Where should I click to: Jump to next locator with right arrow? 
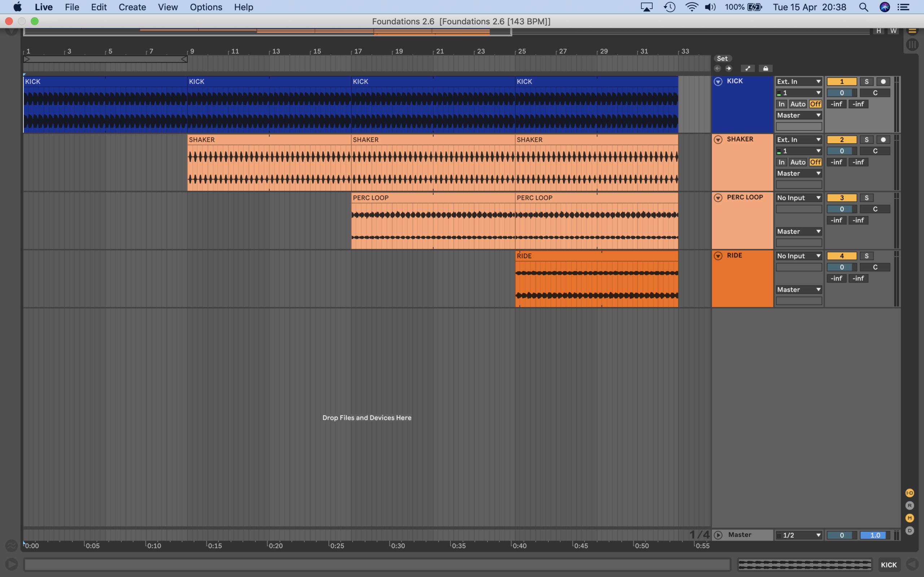728,69
